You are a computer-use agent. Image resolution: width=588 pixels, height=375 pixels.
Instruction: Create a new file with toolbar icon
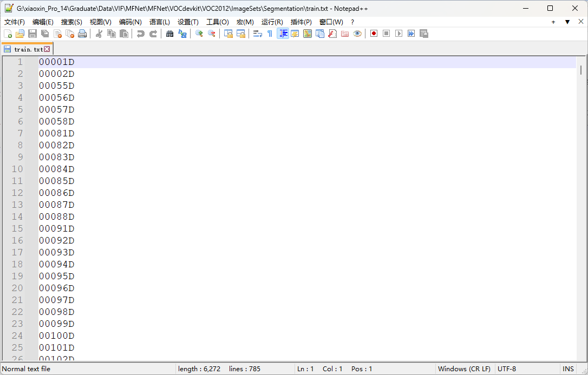(x=8, y=34)
